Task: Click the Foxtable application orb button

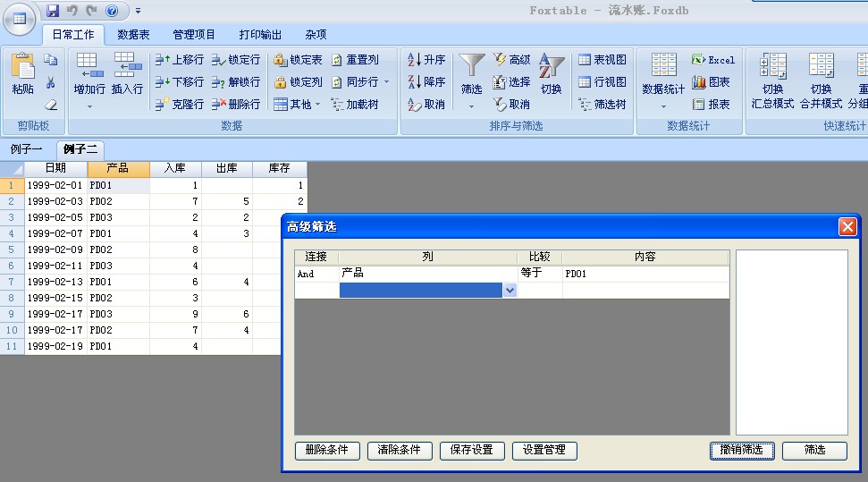Action: (20, 20)
